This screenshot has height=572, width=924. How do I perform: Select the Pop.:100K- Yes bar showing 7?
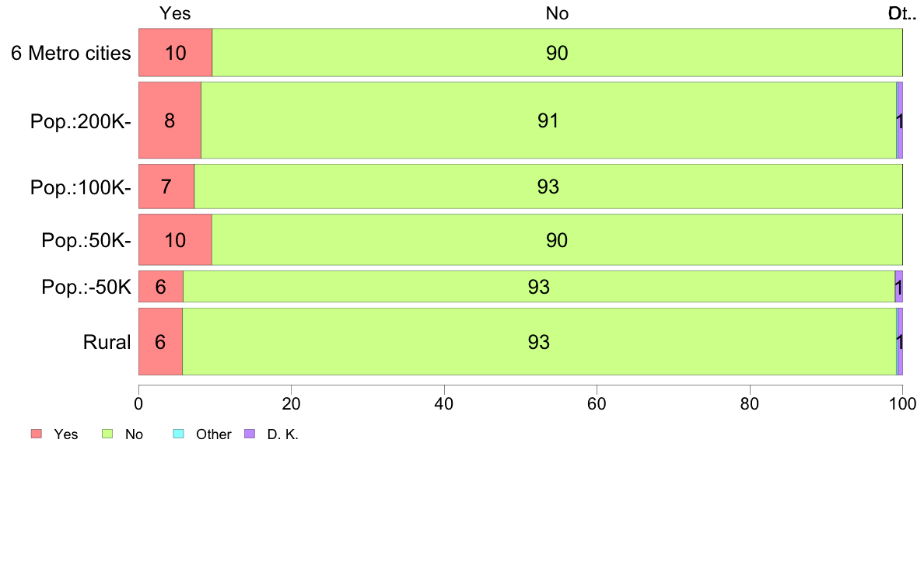pos(166,187)
